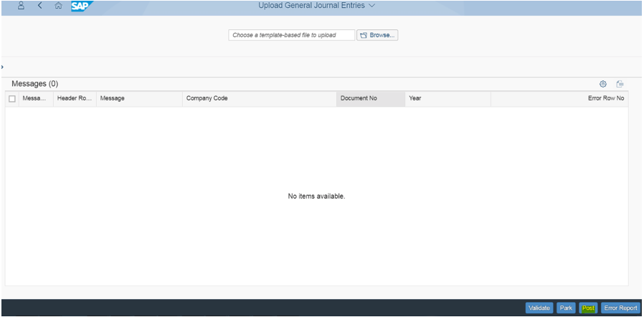644x317 pixels.
Task: Click the Browse... button
Action: pos(377,35)
